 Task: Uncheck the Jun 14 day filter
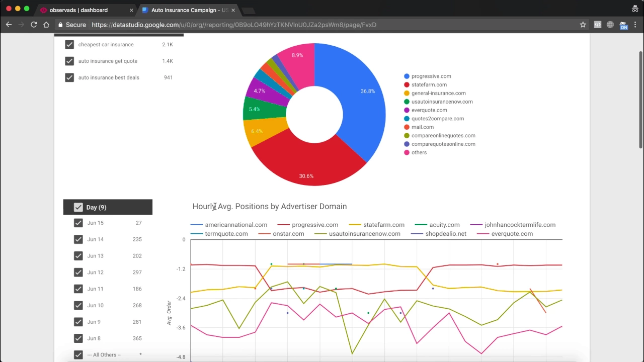coord(78,239)
